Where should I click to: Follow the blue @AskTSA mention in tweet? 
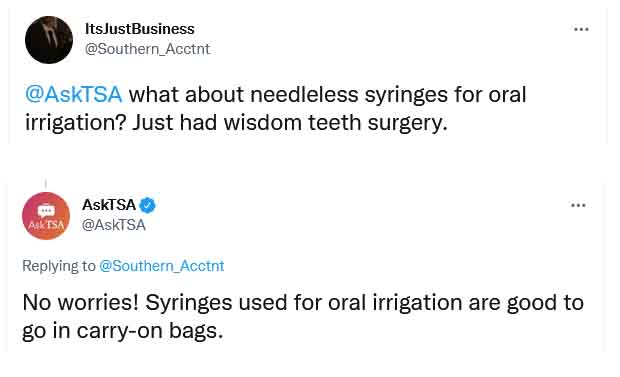[74, 95]
